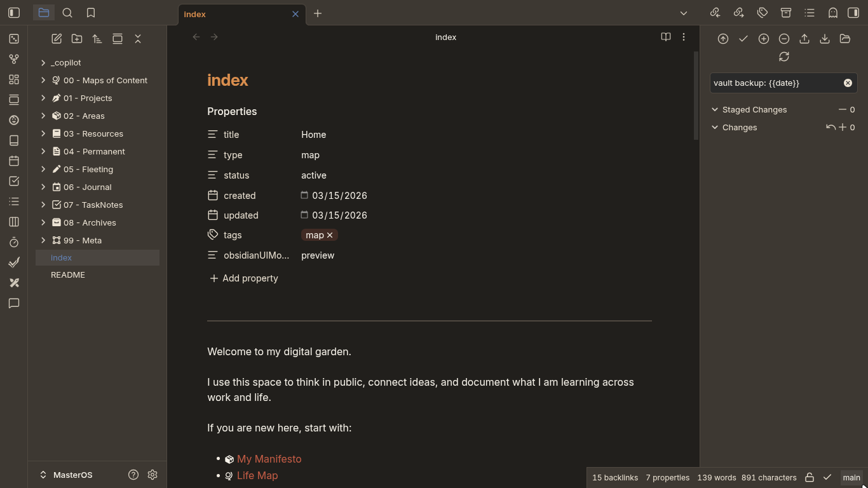This screenshot has width=868, height=488.
Task: Open the tab list dropdown chevron
Action: (684, 13)
